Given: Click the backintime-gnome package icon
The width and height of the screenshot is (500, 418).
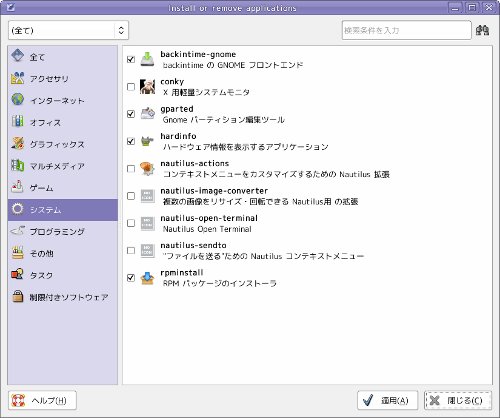Looking at the screenshot, I should [x=147, y=59].
